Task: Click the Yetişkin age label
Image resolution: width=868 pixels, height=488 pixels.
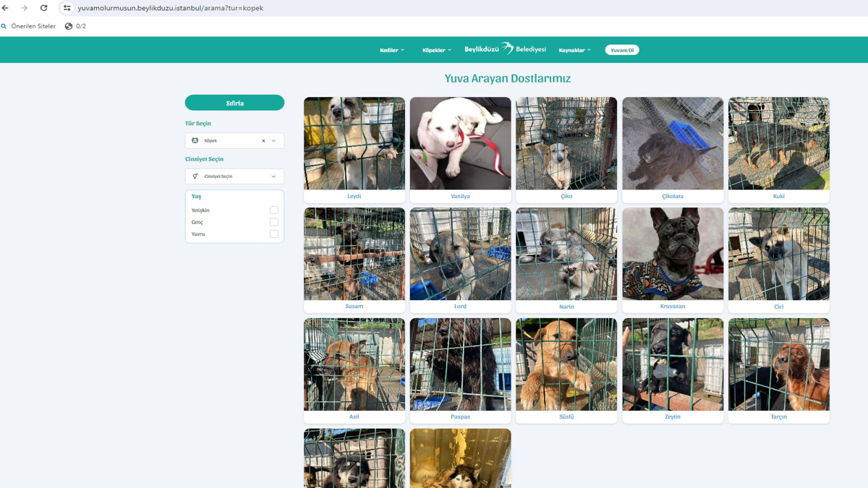Action: pos(200,210)
